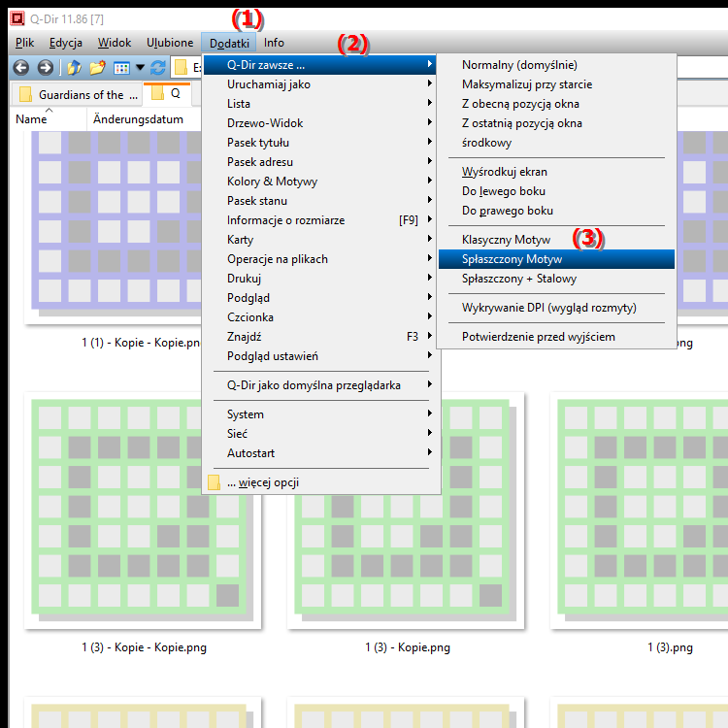Select 'Z ostatnią pozycją okna' option

point(556,123)
